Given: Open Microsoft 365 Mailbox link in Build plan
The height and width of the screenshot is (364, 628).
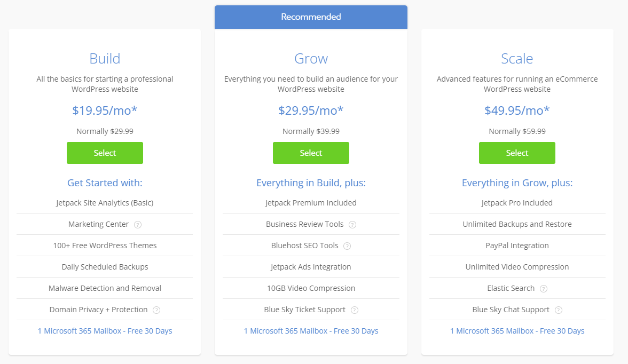Looking at the screenshot, I should click(x=105, y=331).
